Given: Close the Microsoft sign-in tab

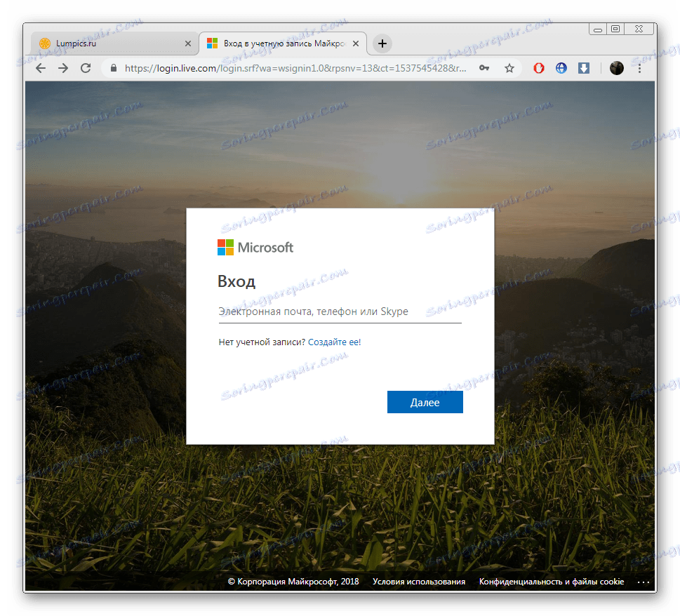Looking at the screenshot, I should click(x=356, y=43).
